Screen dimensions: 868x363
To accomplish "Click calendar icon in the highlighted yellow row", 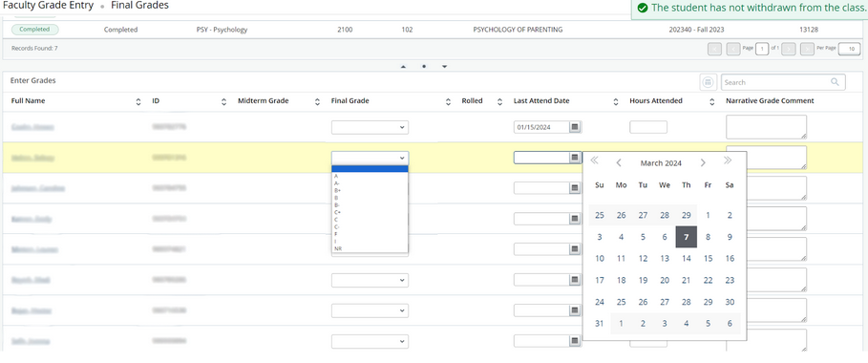I will point(575,158).
